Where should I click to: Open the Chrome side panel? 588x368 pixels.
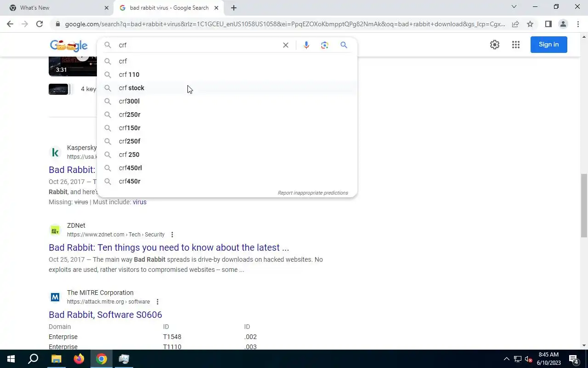point(548,24)
